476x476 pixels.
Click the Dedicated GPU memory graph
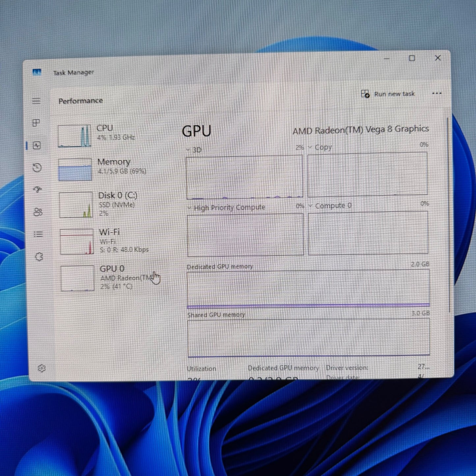[308, 289]
